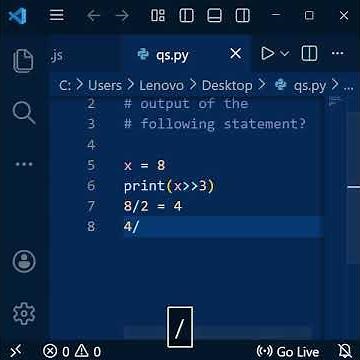Place cursor on '8/2 = 4' line
The image size is (360, 360).
click(x=153, y=206)
